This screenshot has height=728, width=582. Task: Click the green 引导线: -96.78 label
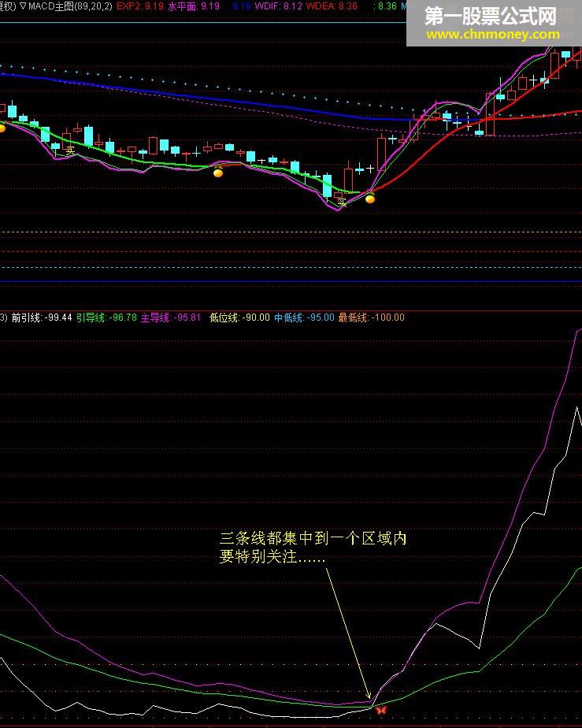coord(107,318)
